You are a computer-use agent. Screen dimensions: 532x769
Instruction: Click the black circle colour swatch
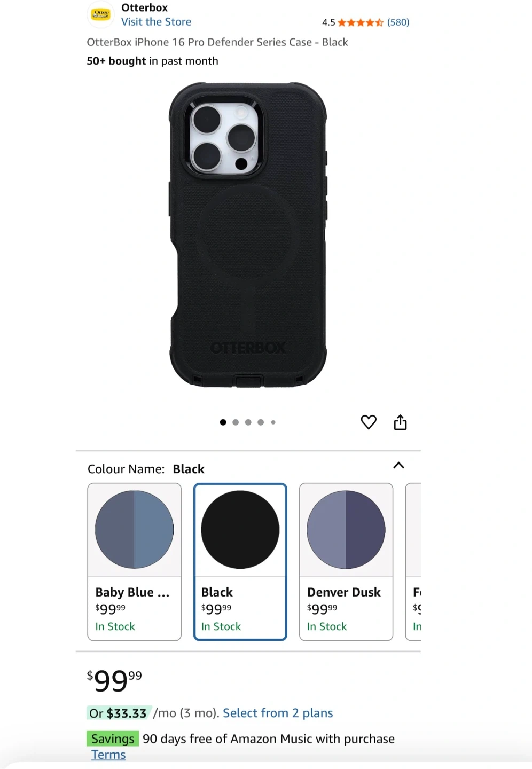(x=240, y=530)
